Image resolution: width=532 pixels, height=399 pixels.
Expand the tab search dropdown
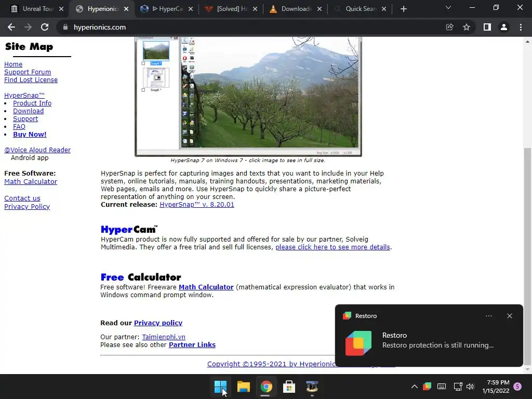coord(448,7)
